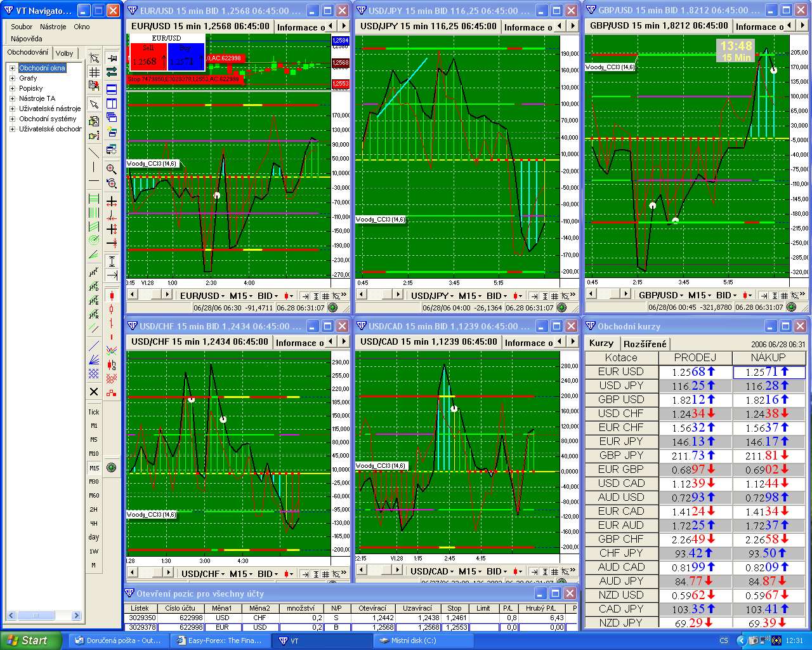Open Doručená pošta Outlook taskbar button
Viewport: 812px width, 650px height.
click(119, 640)
